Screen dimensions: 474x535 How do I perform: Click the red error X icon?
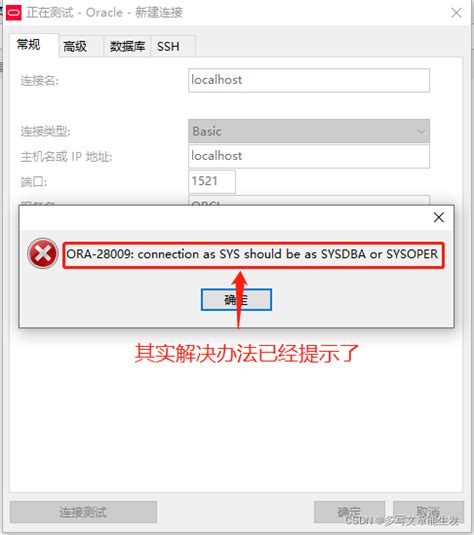(x=43, y=253)
